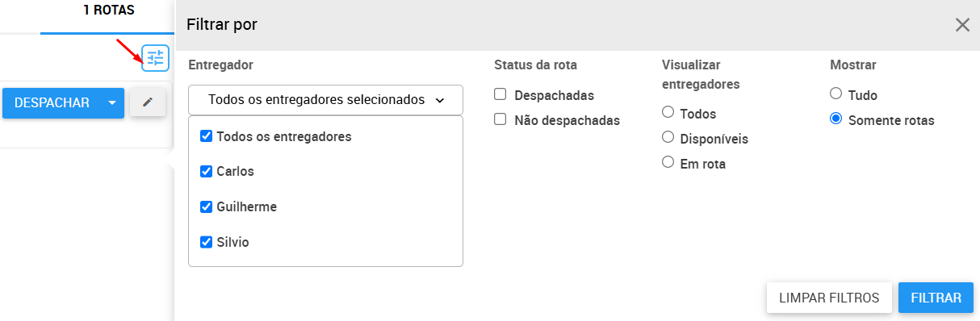Click the LIMPAR FILTROS button

(x=829, y=298)
